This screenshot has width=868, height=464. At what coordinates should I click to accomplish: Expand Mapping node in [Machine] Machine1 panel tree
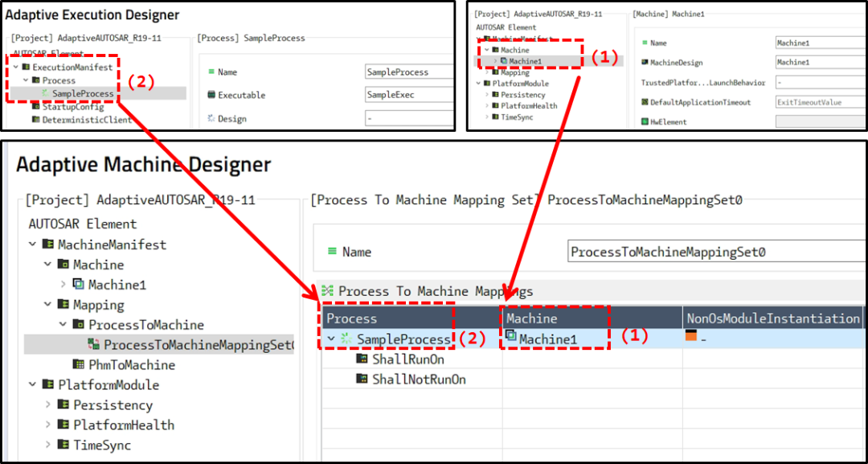[486, 72]
